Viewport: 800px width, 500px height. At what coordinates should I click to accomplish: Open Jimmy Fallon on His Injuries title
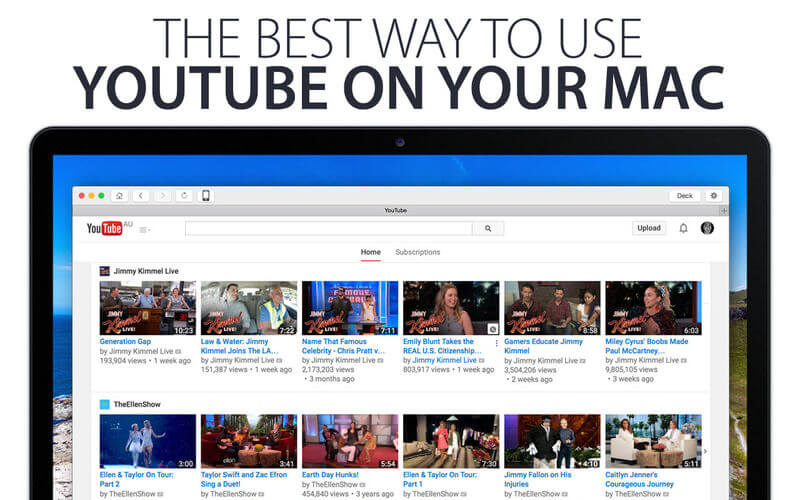coord(538,479)
